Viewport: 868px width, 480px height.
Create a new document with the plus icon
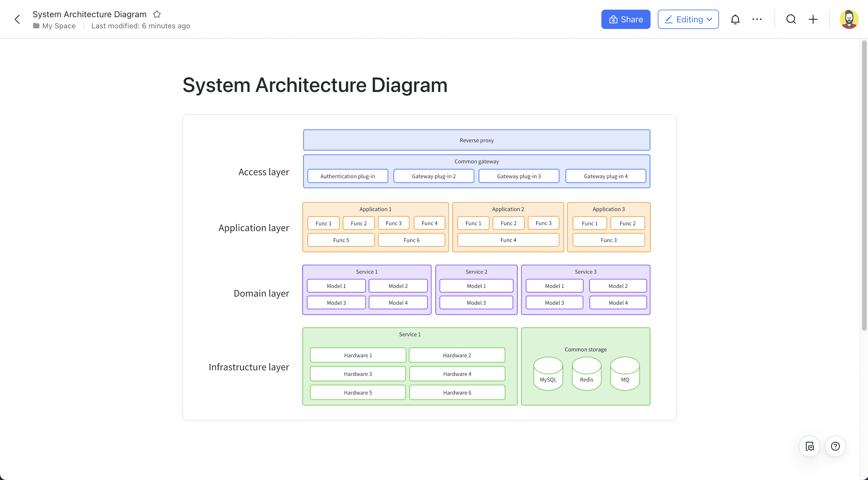coord(813,19)
